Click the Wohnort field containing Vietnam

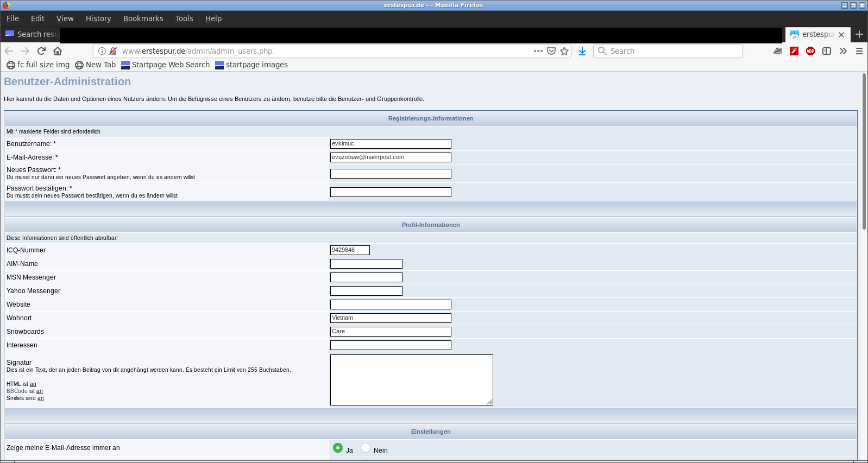pos(391,318)
